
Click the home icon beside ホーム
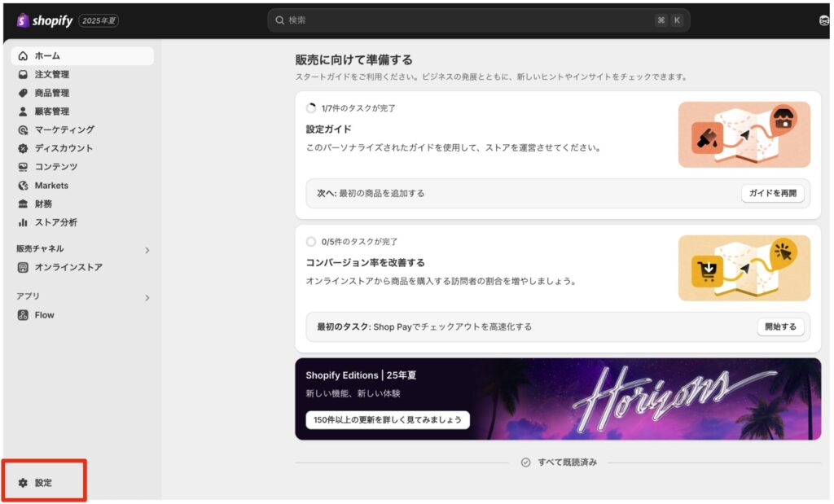(x=23, y=56)
